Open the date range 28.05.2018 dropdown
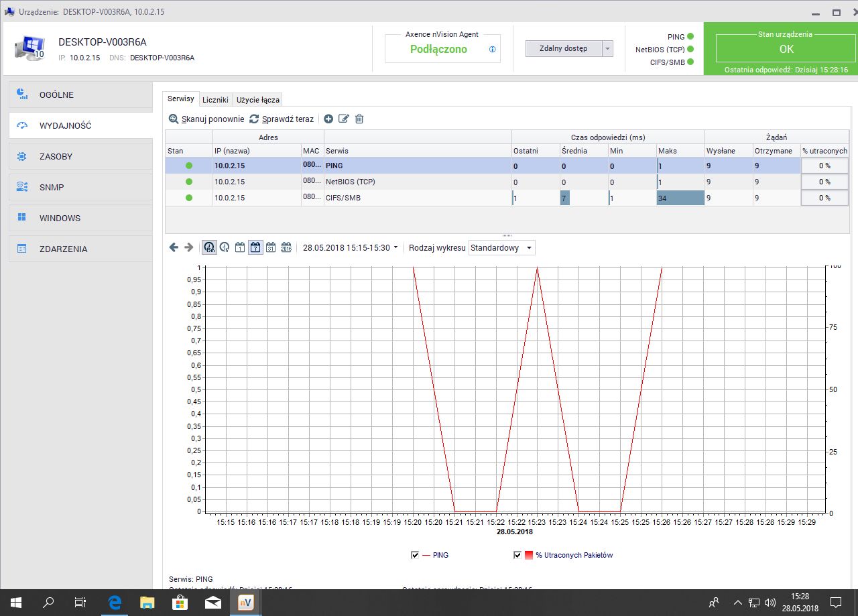The height and width of the screenshot is (616, 858). tap(350, 247)
